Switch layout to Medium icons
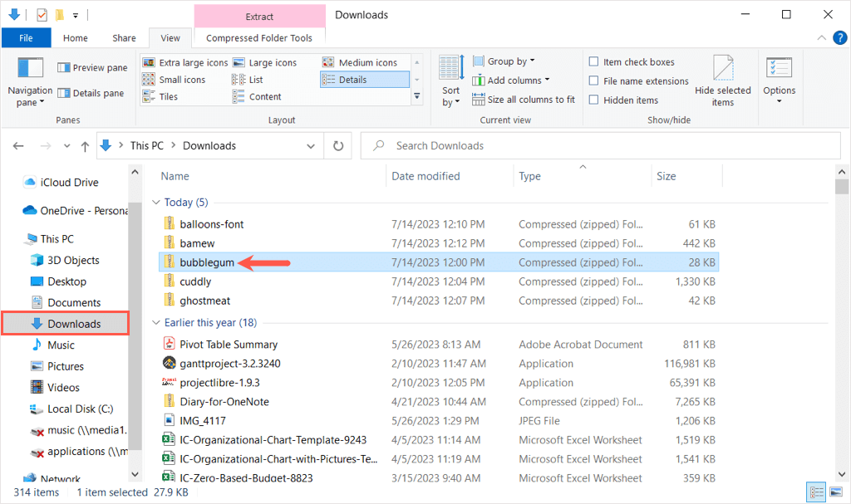This screenshot has height=504, width=851. click(x=360, y=63)
